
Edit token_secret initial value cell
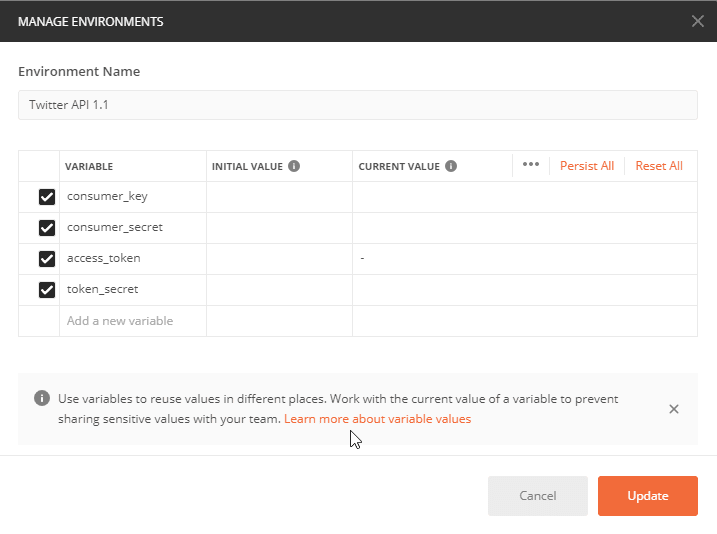[279, 290]
